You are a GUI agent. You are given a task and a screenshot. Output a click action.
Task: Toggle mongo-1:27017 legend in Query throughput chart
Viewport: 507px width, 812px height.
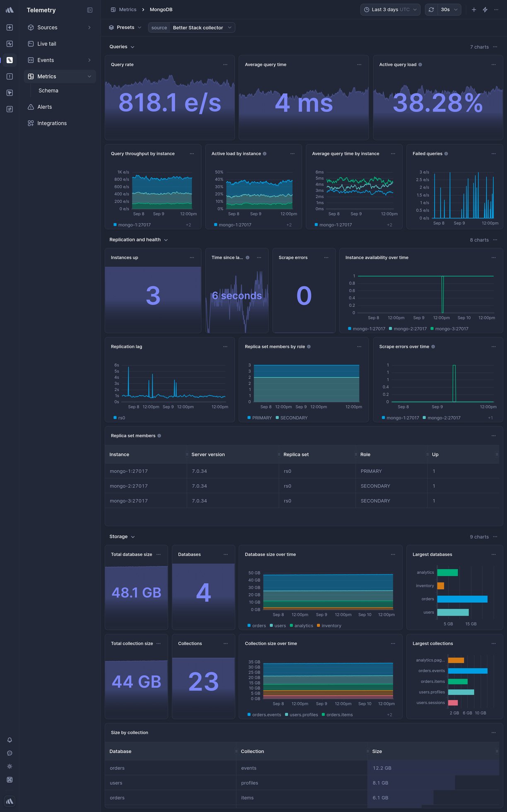(132, 225)
